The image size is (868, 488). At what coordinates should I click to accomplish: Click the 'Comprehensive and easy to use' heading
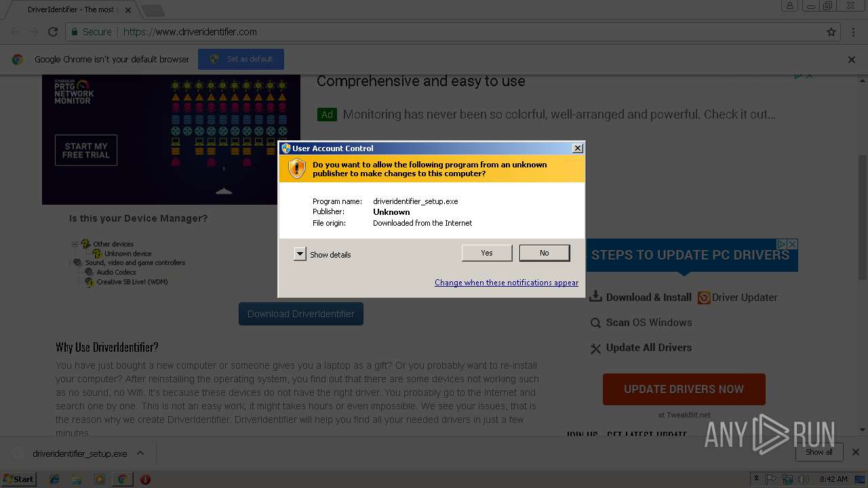click(x=421, y=81)
